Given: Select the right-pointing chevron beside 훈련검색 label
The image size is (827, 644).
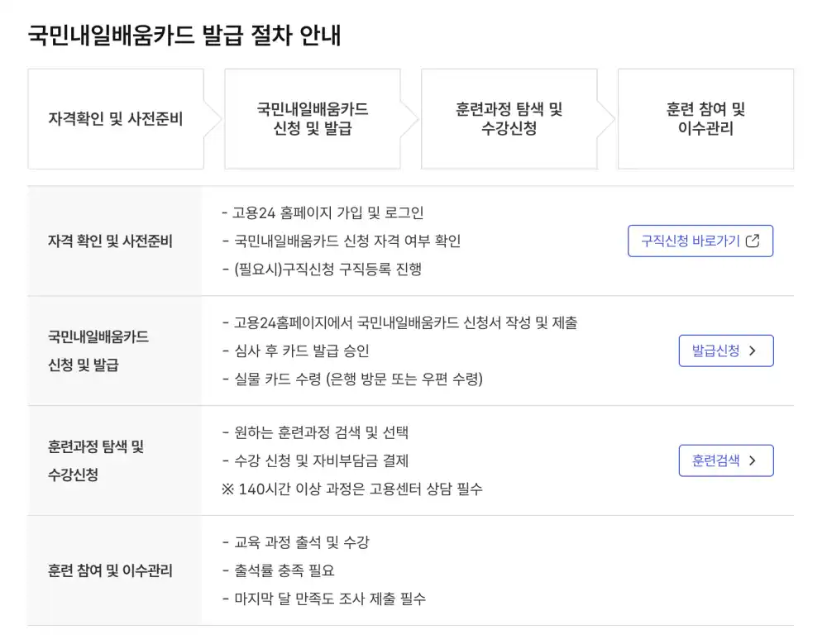Looking at the screenshot, I should (753, 460).
